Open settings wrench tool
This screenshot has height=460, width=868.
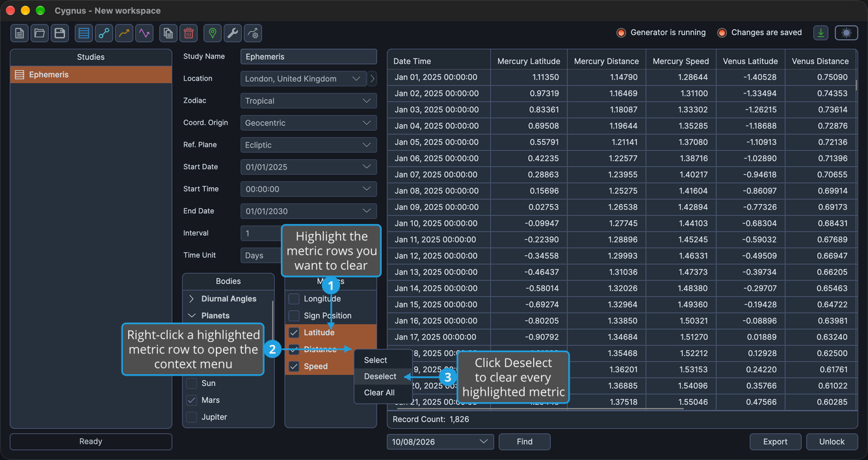(232, 33)
